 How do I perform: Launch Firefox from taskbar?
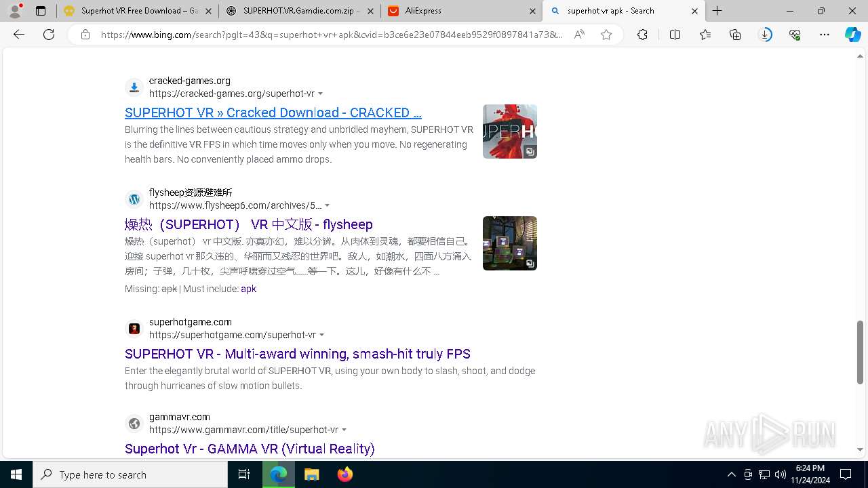pos(344,474)
